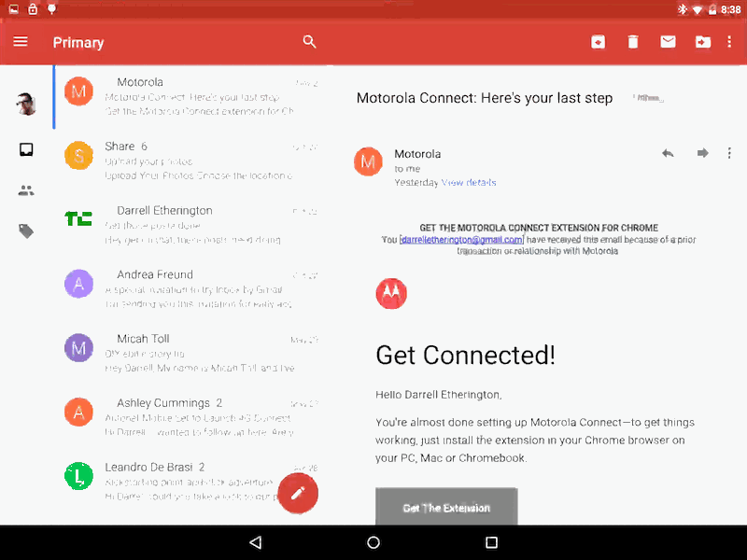Tap Bluetooth status bar icon

point(683,9)
